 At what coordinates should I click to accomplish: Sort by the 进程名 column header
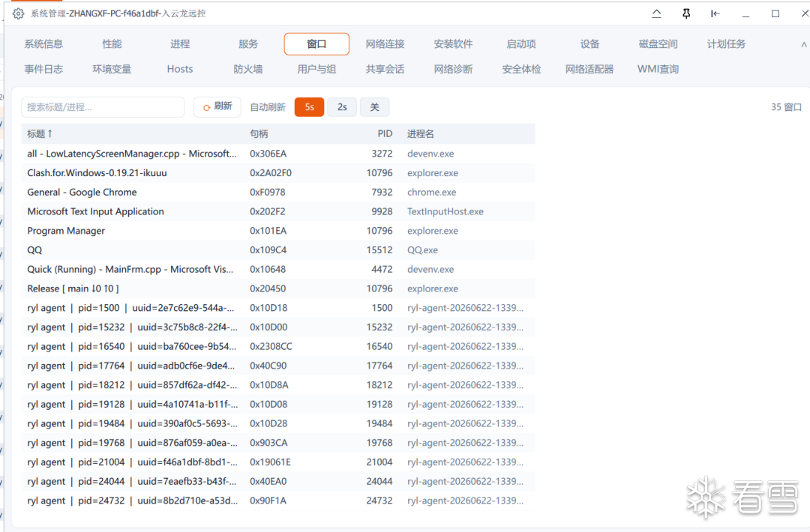421,133
